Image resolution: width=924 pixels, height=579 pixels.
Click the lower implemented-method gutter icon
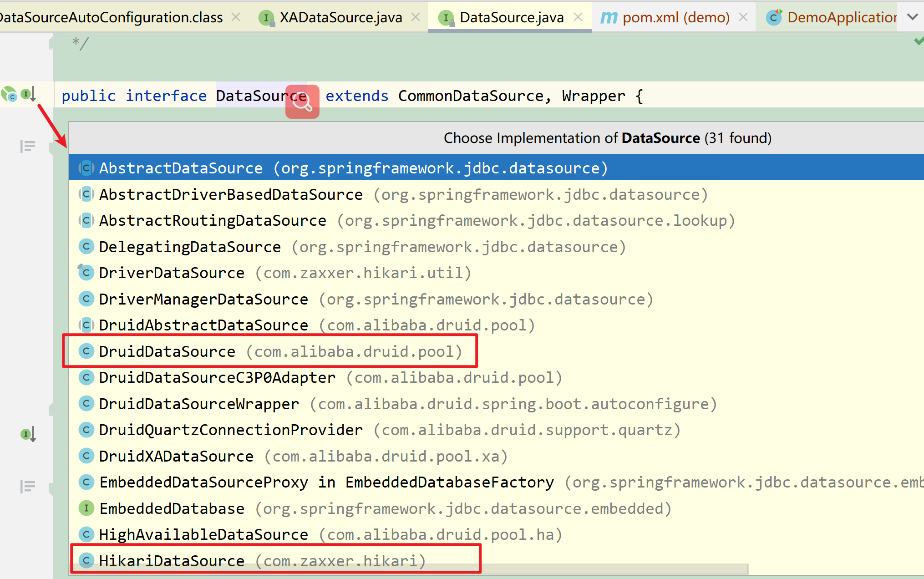coord(28,434)
